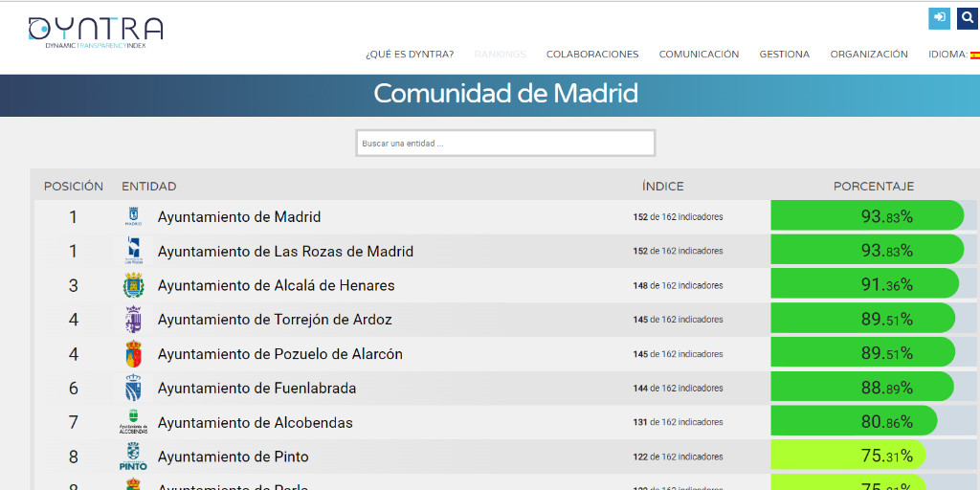Click the Torrejón de Ardoz crest

pyautogui.click(x=133, y=320)
